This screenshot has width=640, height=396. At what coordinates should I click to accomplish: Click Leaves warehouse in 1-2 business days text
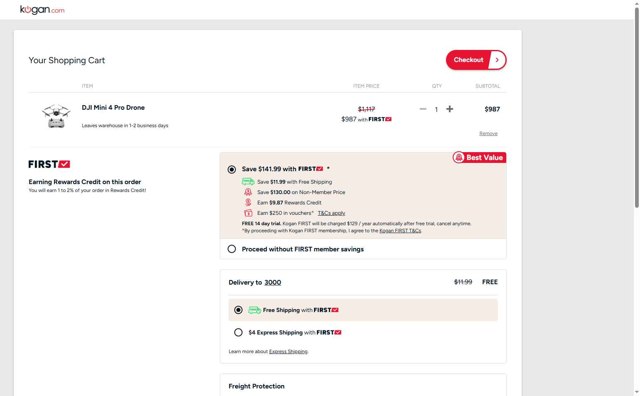[125, 125]
